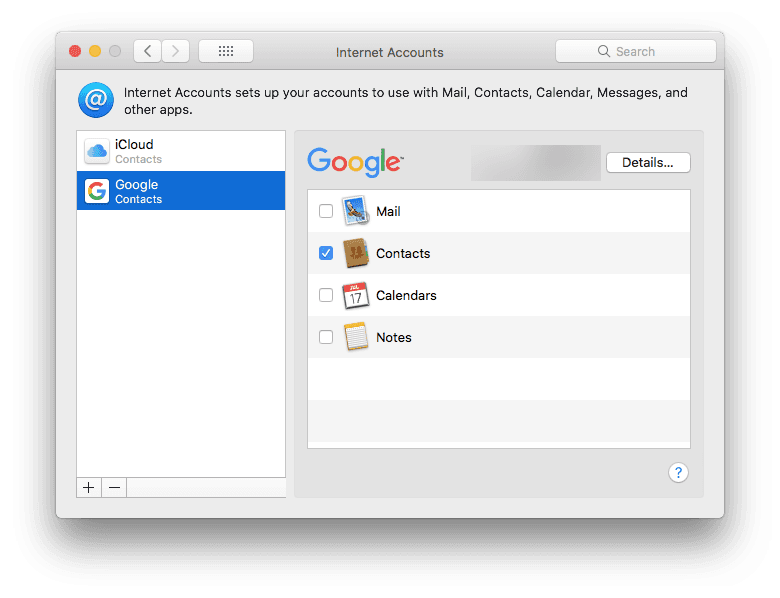
Task: Uncheck the Contacts checkbox
Action: (326, 253)
